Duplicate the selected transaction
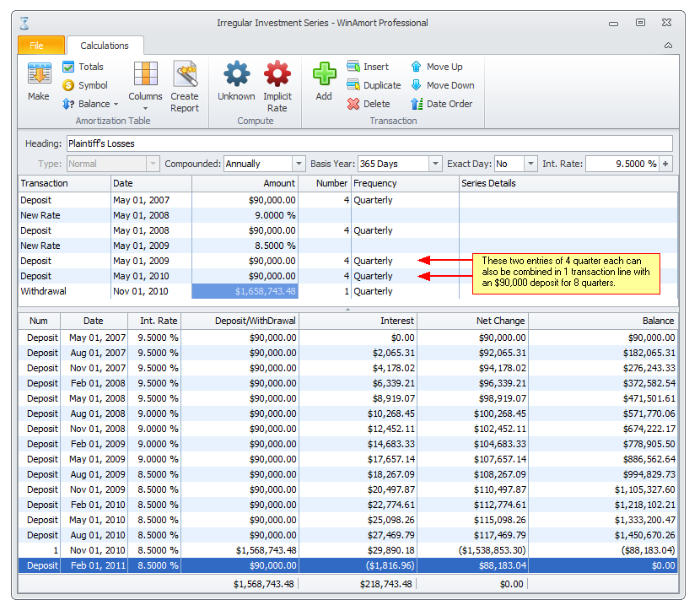Viewport: 700px width, 616px height. click(x=374, y=85)
